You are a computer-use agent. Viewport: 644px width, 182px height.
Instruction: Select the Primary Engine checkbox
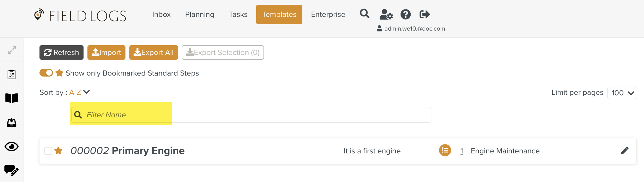coord(48,151)
